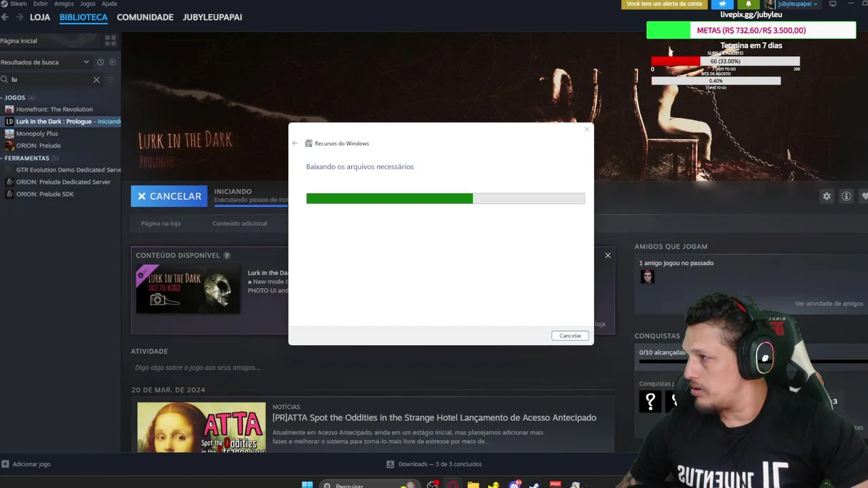Open the announcements megaphone icon
Viewport: 868px width, 488px height.
[x=722, y=4]
